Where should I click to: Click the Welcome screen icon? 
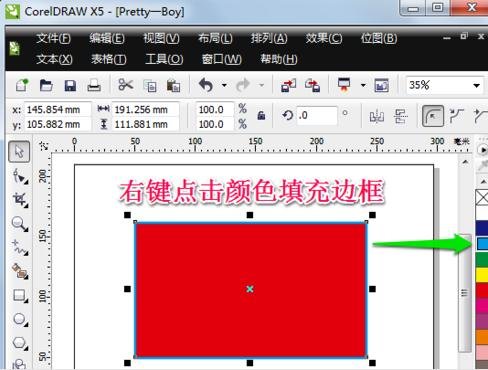pos(381,85)
